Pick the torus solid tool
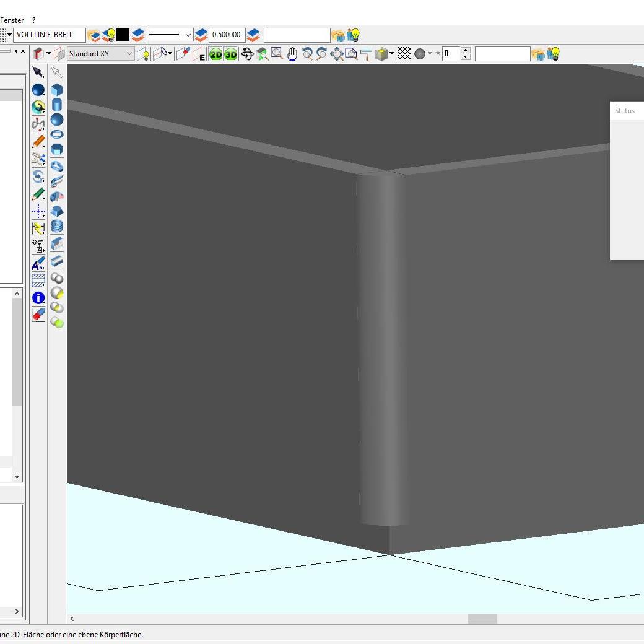This screenshot has height=644, width=644. [57, 134]
